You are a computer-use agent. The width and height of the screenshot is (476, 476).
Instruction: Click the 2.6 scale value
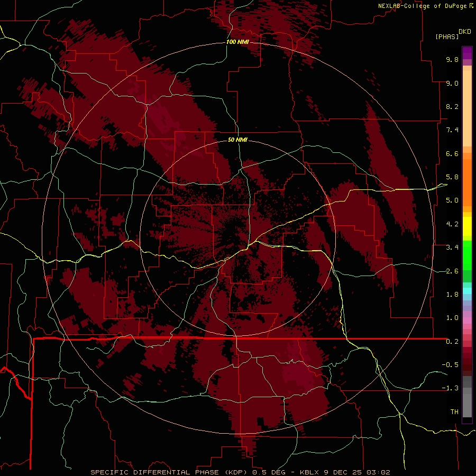[x=452, y=271]
